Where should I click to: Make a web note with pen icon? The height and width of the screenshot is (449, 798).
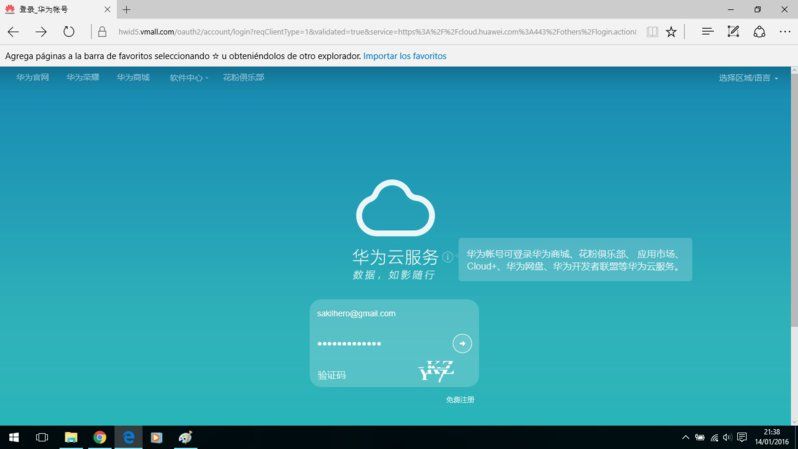733,32
